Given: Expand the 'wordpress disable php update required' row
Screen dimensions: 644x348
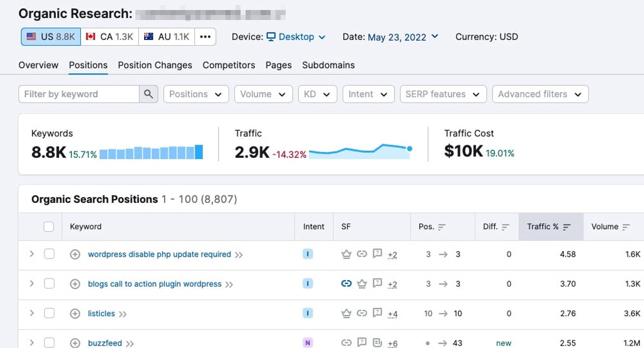Looking at the screenshot, I should 31,254.
